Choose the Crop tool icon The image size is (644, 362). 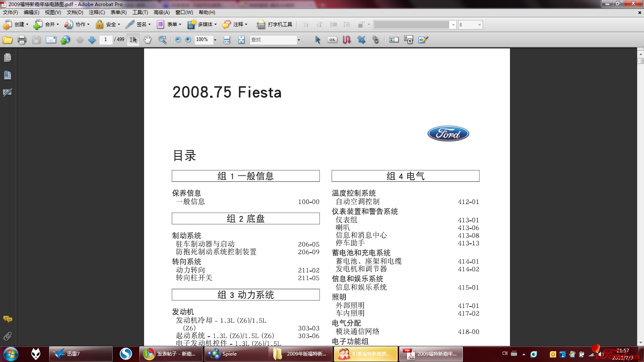(361, 40)
